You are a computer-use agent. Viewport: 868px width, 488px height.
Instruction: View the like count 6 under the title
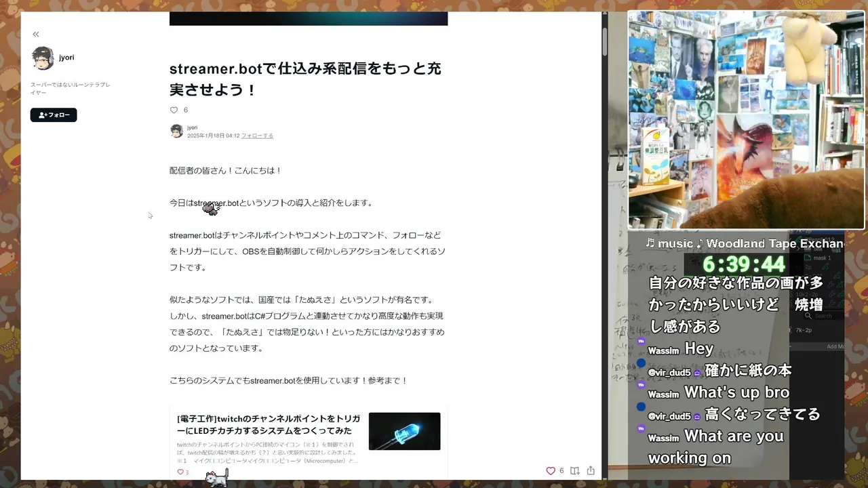coord(186,110)
